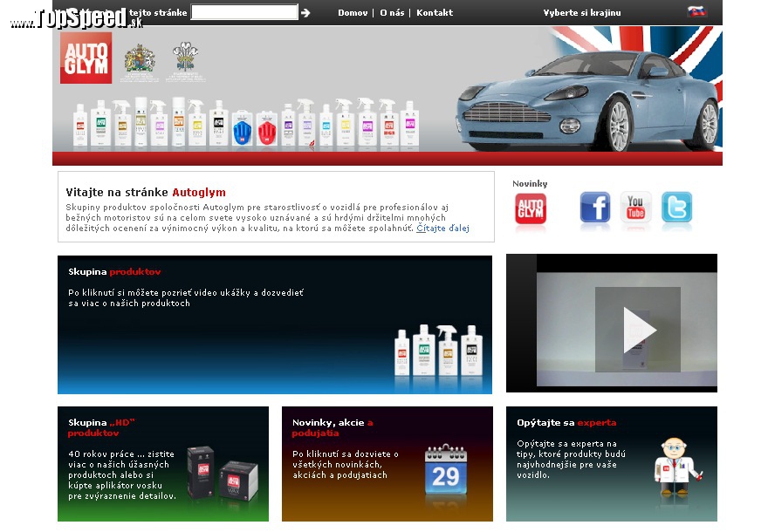Viewport: 768px width, 532px height.
Task: Click the Novinky heading text
Action: (530, 183)
